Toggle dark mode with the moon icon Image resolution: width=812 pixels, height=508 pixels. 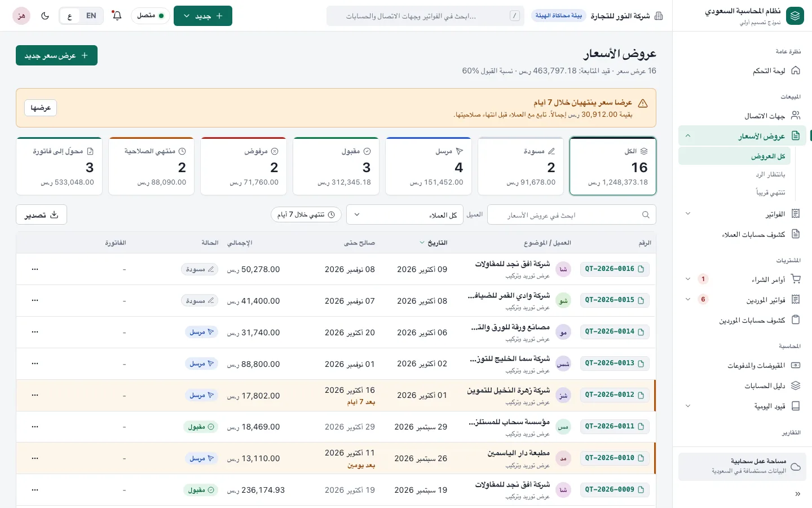(45, 16)
